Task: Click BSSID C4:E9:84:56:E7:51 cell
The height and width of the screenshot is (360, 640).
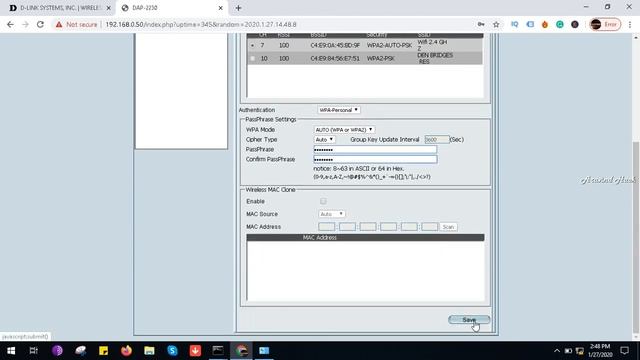Action: (335, 58)
